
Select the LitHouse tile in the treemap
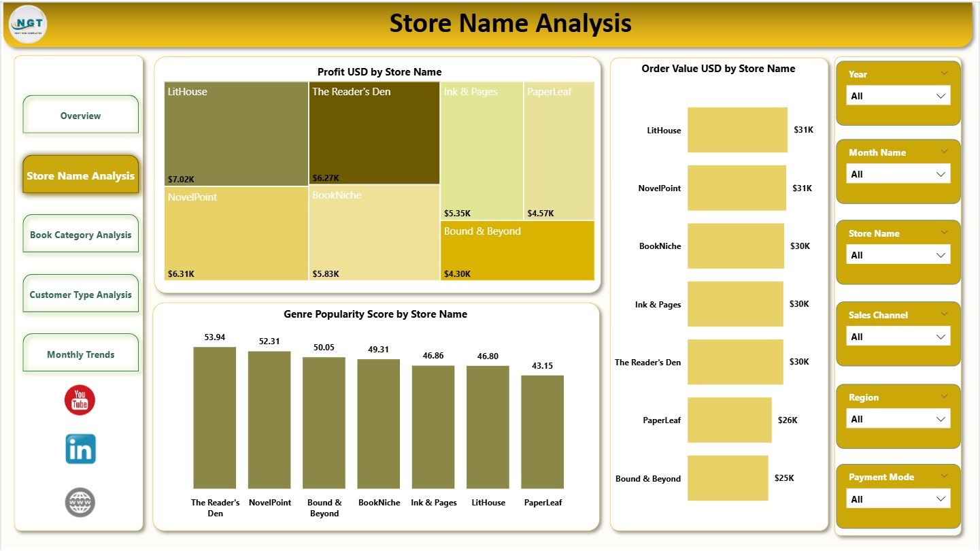[235, 133]
